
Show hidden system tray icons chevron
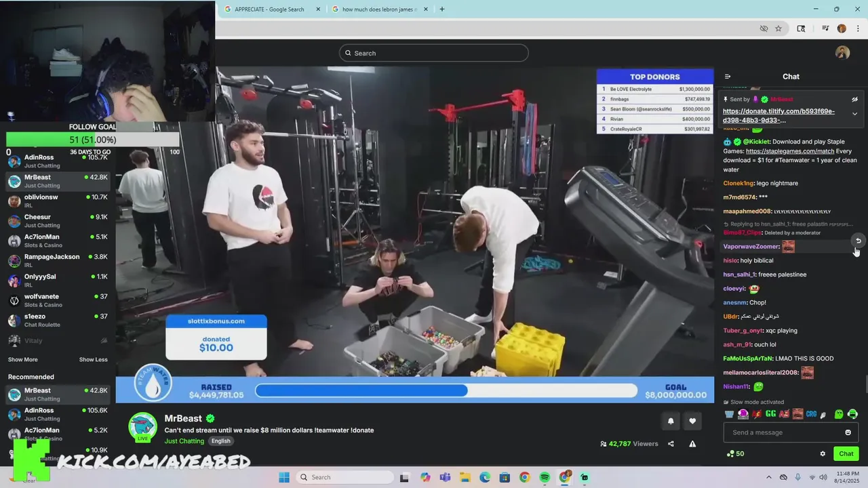click(x=769, y=477)
